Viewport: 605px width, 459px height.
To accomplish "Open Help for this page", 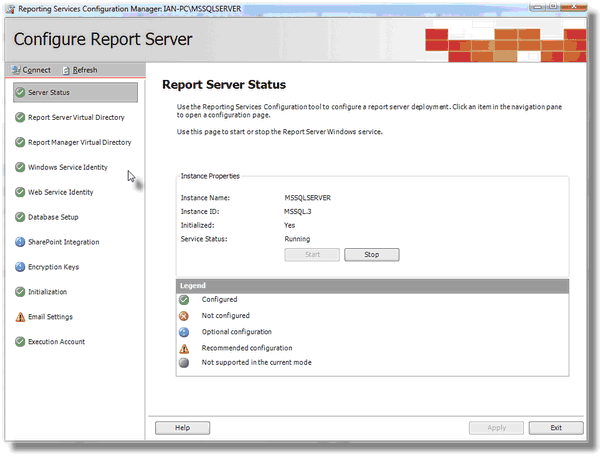I will [183, 428].
